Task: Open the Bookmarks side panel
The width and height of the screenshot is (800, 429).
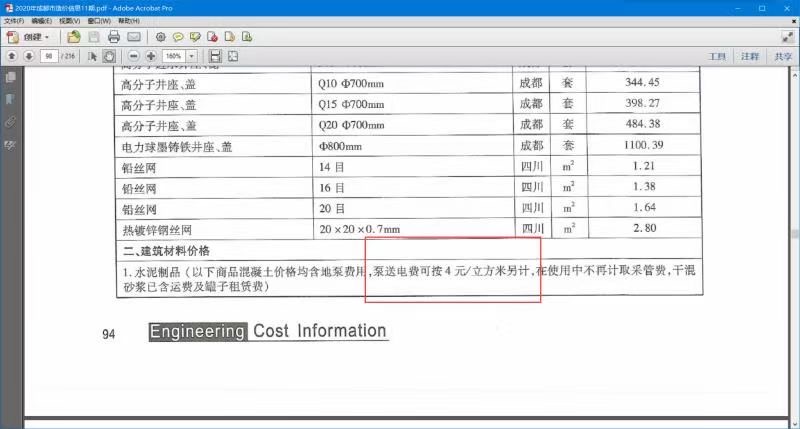Action: pos(11,99)
